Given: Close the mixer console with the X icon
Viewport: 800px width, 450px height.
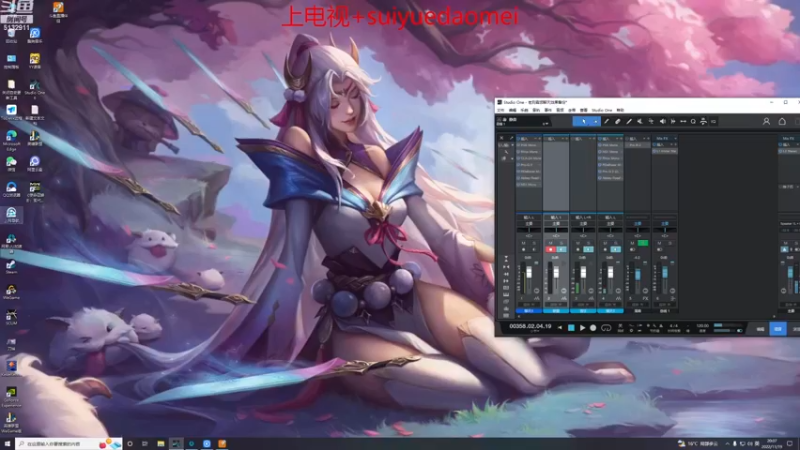Looking at the screenshot, I should click(502, 138).
